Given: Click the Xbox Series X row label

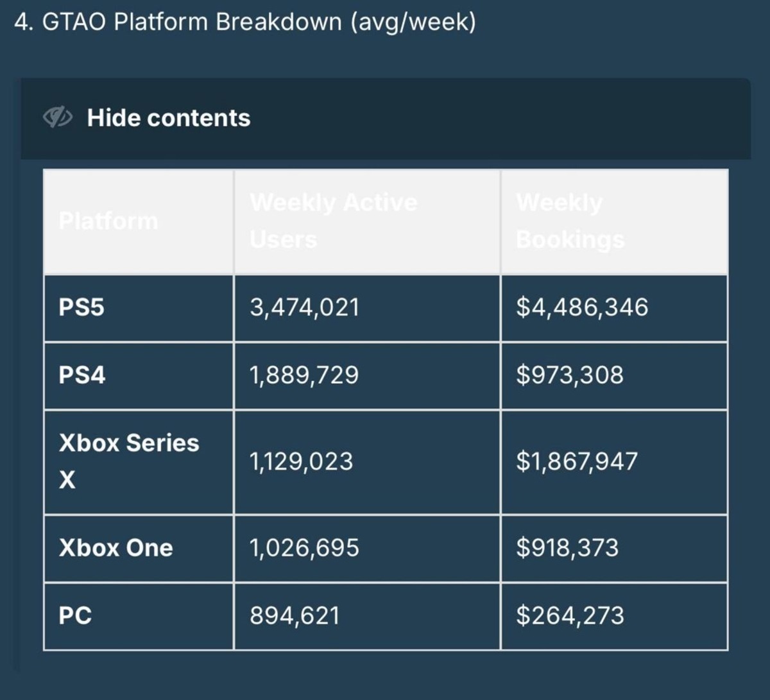Looking at the screenshot, I should 128,460.
